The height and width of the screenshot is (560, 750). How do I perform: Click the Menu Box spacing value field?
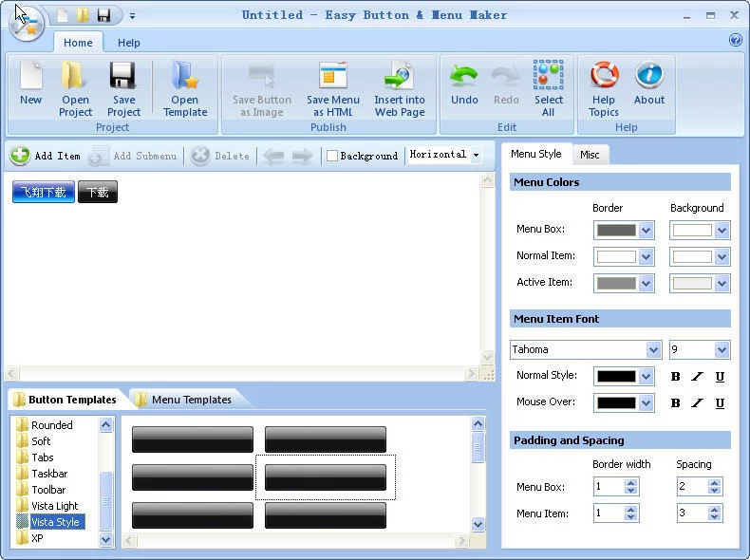click(x=692, y=486)
